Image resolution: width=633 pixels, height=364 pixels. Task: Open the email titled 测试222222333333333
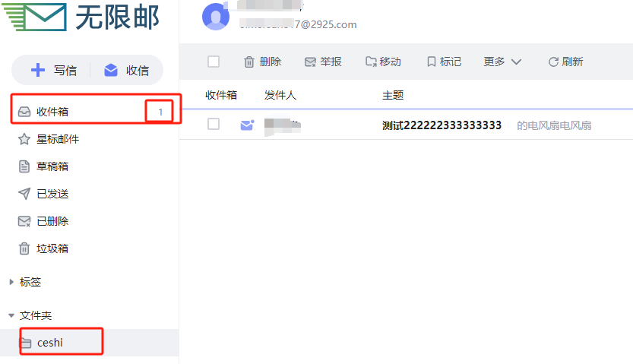(442, 125)
